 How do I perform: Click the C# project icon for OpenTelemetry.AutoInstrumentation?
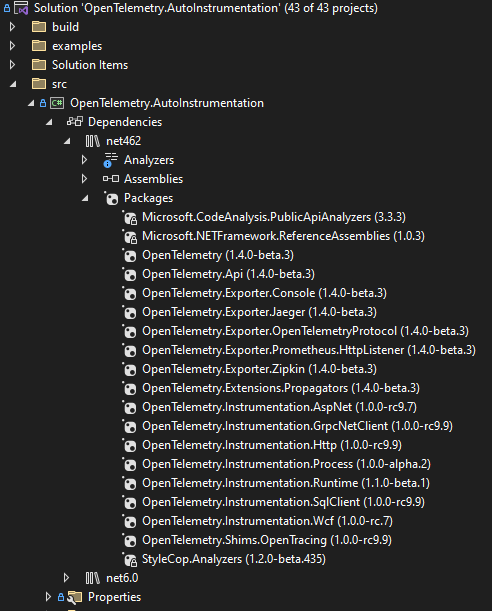[x=57, y=103]
